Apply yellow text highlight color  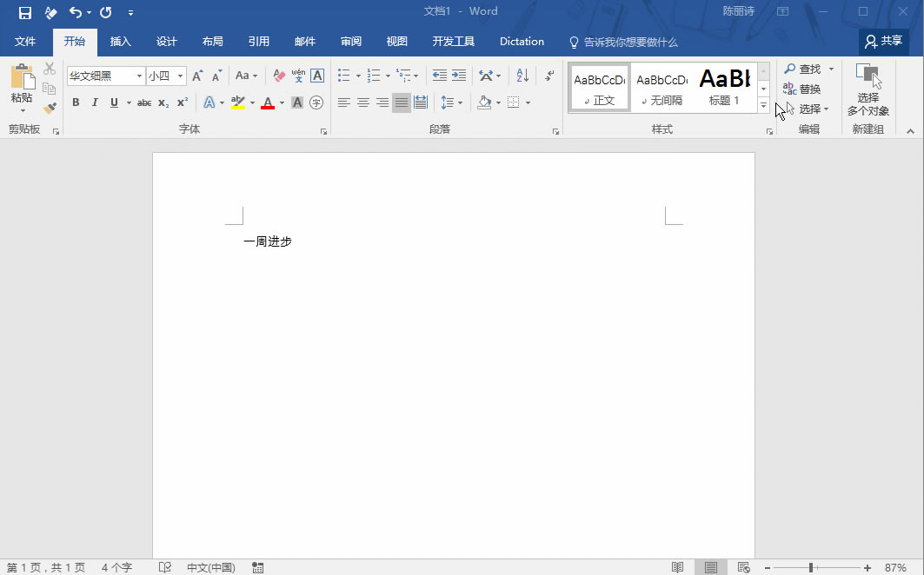click(238, 102)
